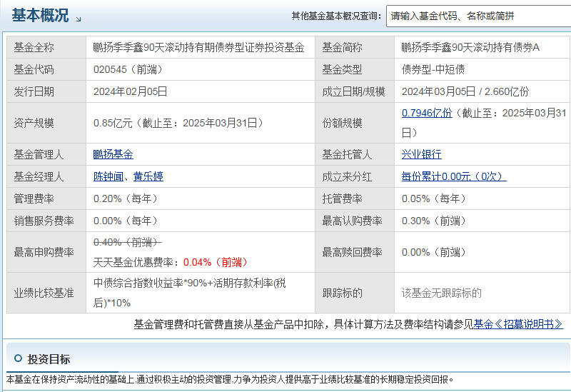Click fund full name 鹏扬季季鑫90天滚动持有期债券型证券投资基金
This screenshot has height=392, width=571.
(199, 47)
